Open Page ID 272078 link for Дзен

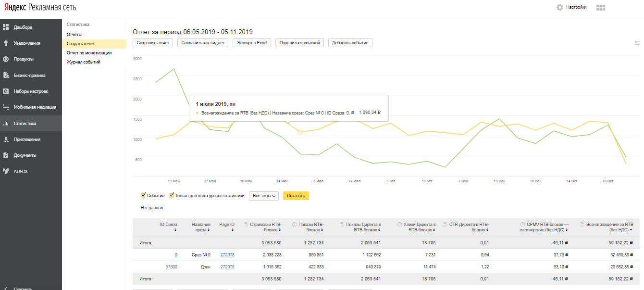(x=227, y=267)
